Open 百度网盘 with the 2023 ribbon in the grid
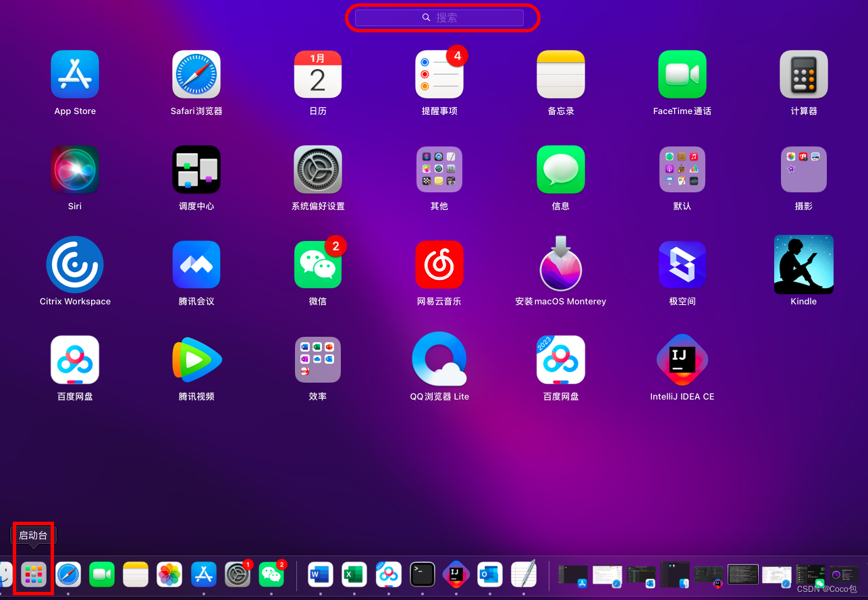This screenshot has height=600, width=868. click(x=561, y=360)
